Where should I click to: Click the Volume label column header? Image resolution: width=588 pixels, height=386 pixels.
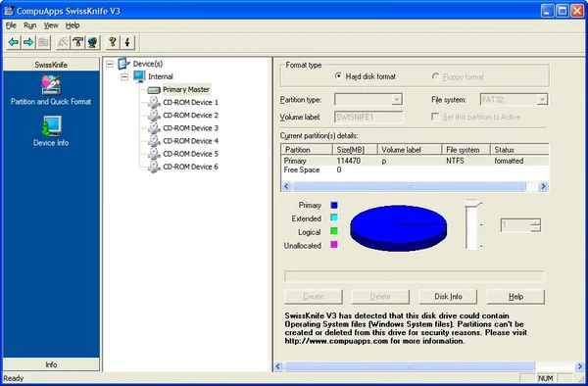pyautogui.click(x=410, y=150)
